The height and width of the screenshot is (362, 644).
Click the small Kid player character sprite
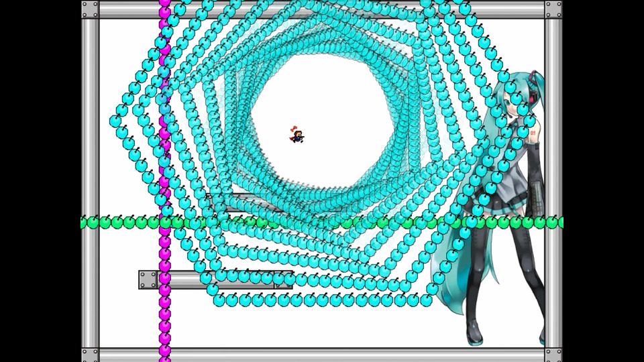tap(297, 135)
